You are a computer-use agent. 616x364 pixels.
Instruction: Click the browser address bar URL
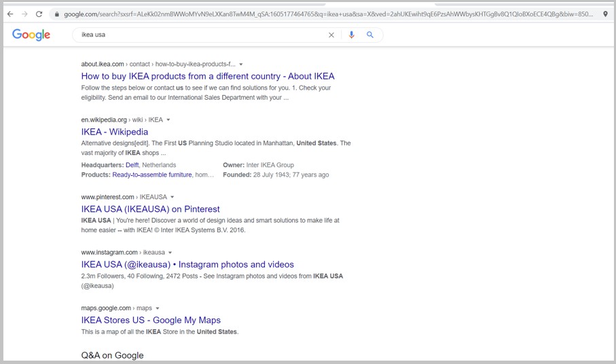click(x=329, y=14)
